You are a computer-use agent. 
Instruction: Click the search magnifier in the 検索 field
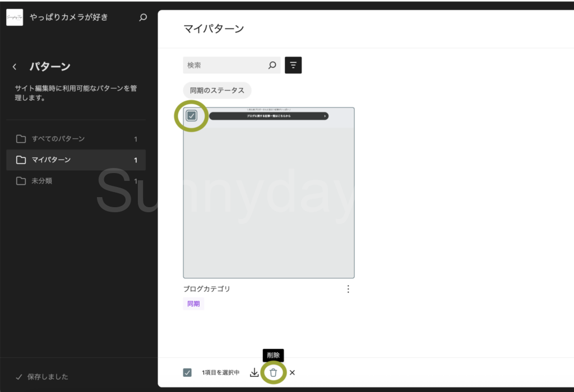click(272, 66)
